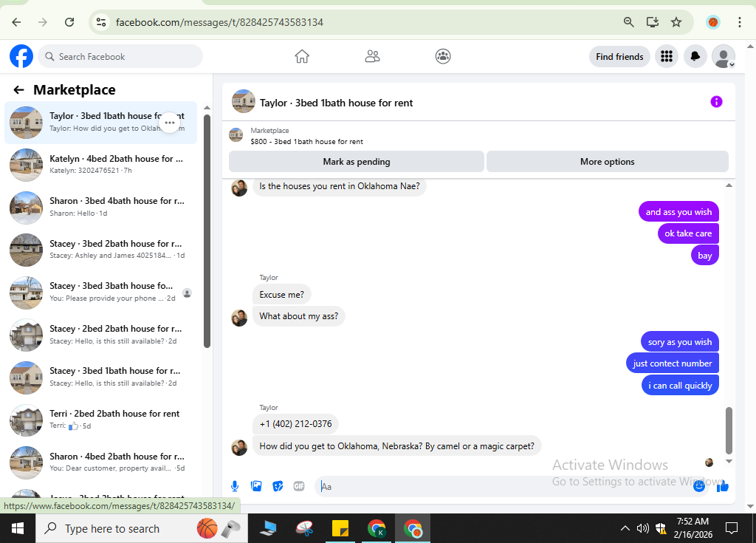Open site information icon in address bar

(101, 22)
